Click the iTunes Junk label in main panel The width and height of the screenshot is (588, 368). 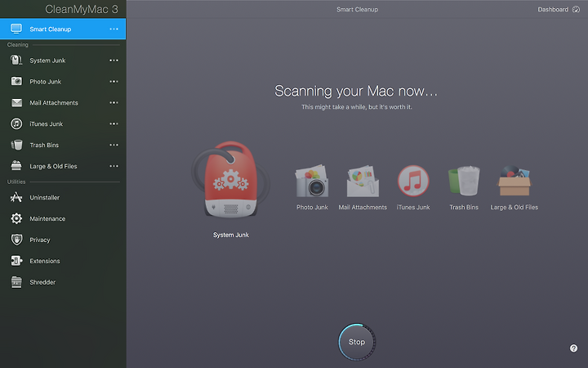click(413, 207)
